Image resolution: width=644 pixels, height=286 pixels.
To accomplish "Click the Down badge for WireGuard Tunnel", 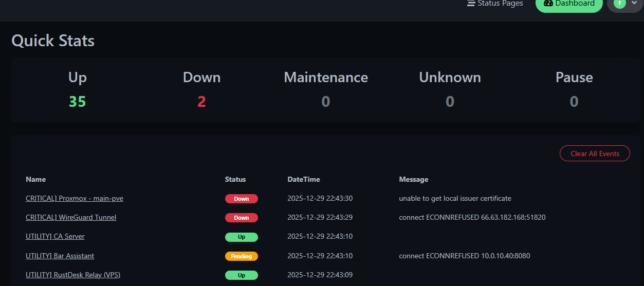I will 241,218.
